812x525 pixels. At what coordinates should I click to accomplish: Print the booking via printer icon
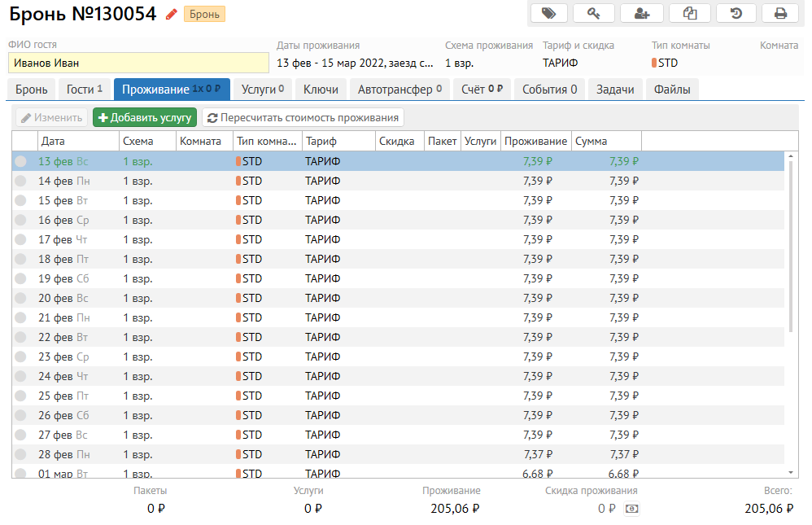tap(780, 13)
